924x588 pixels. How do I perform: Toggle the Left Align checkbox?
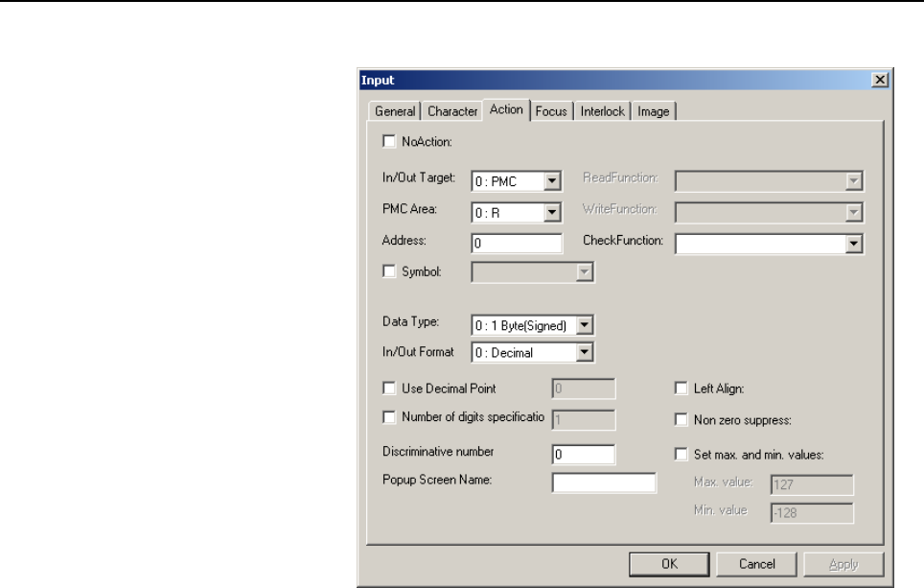(x=681, y=388)
